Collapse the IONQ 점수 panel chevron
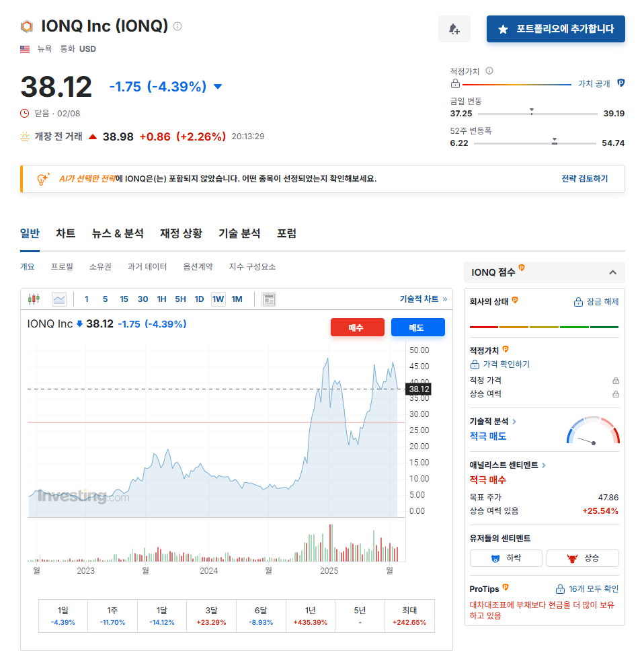 [x=612, y=272]
